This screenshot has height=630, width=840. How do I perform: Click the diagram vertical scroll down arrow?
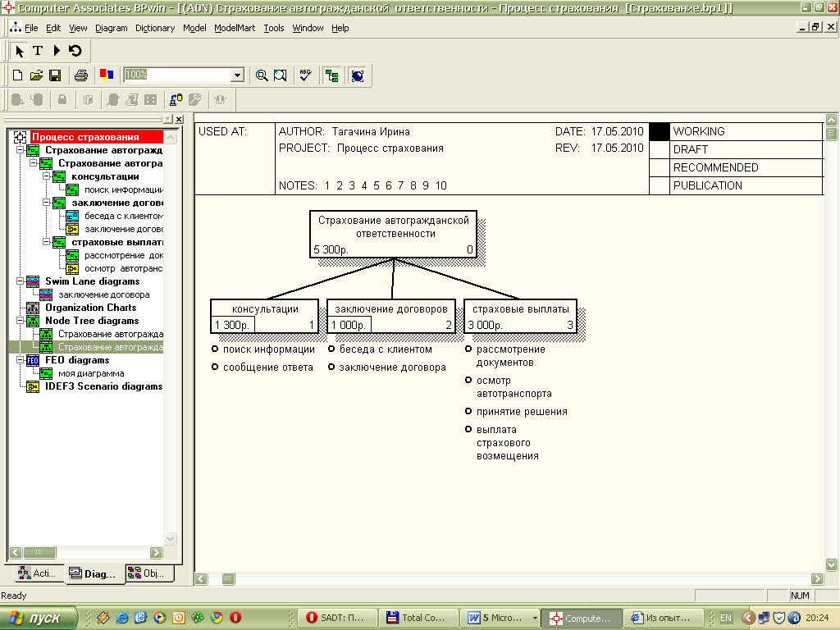(x=832, y=564)
